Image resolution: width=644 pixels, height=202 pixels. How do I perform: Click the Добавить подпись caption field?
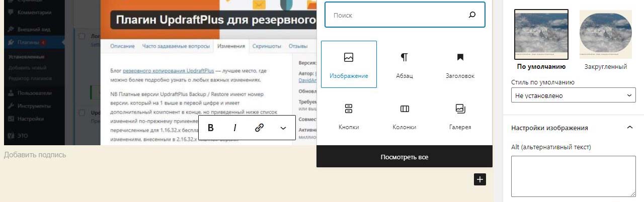pyautogui.click(x=35, y=155)
